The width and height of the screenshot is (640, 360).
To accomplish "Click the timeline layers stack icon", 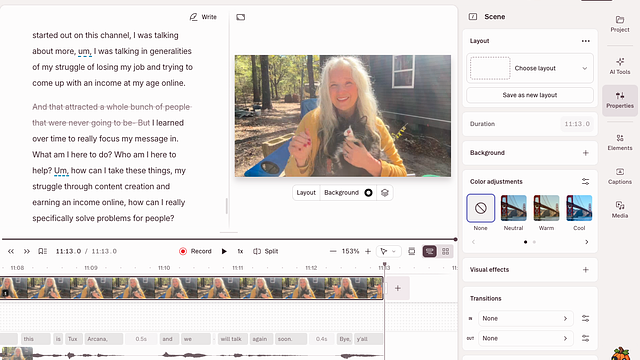I will (411, 251).
